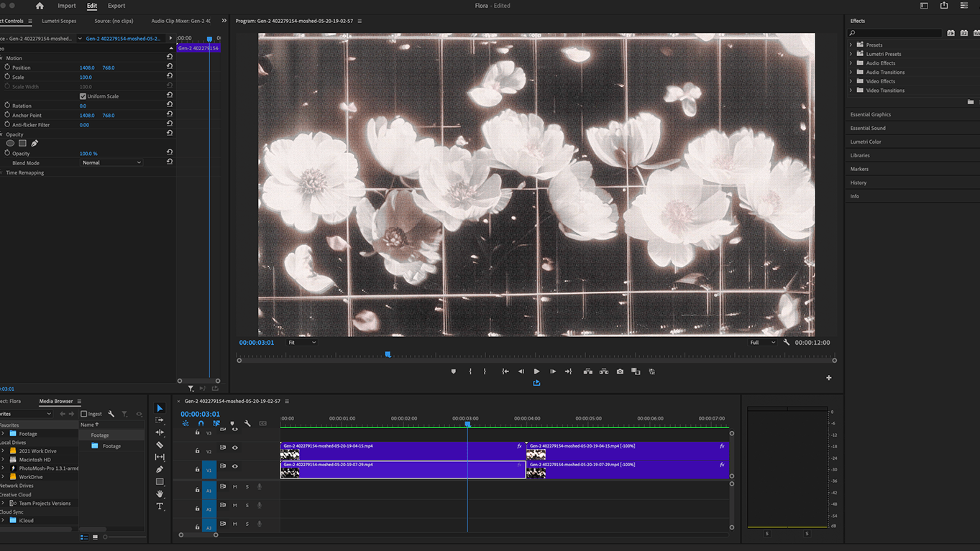Toggle the Uniform Scale checkbox
This screenshot has height=551, width=980.
83,96
